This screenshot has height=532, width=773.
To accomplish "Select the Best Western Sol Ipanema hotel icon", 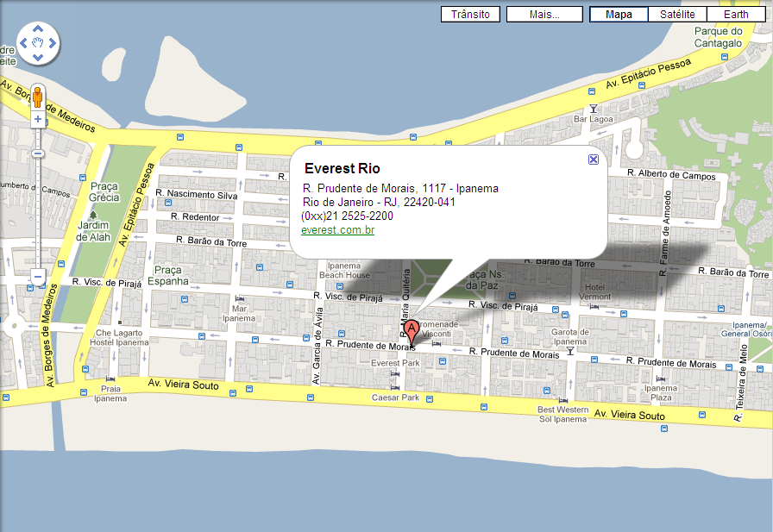I will pos(563,400).
